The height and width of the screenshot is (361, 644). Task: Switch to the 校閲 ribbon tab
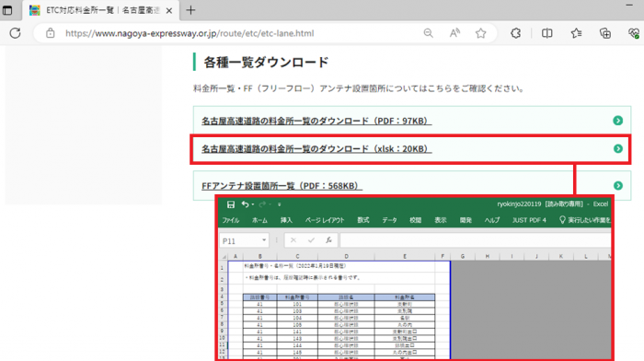(415, 220)
